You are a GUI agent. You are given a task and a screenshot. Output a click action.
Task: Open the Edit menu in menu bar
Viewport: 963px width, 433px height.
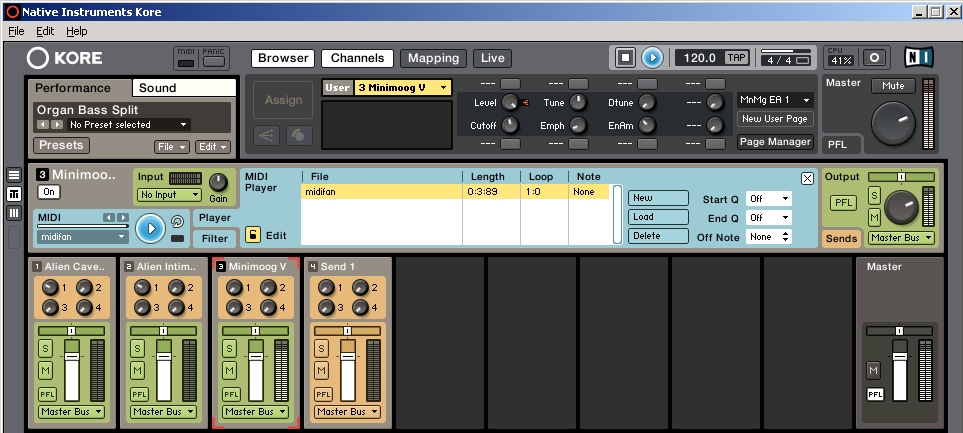click(45, 31)
